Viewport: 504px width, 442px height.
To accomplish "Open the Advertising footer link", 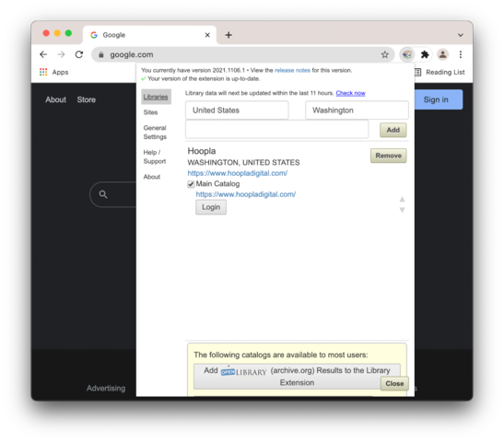I will point(106,389).
